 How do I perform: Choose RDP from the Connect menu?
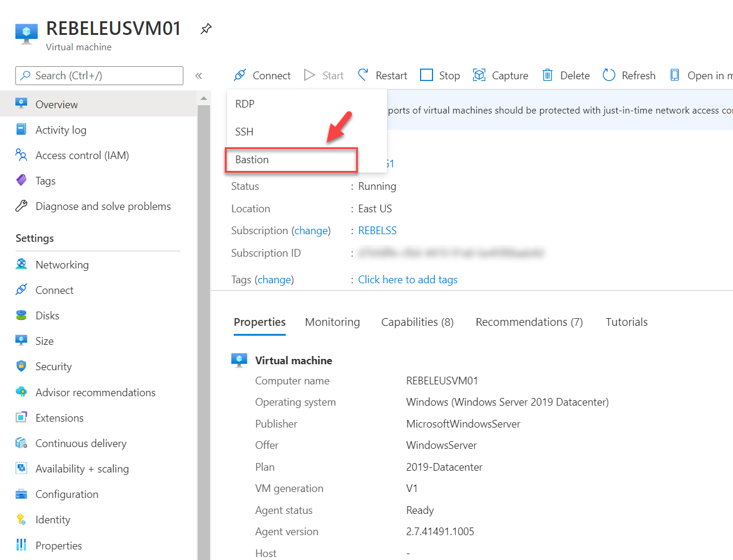(307, 104)
